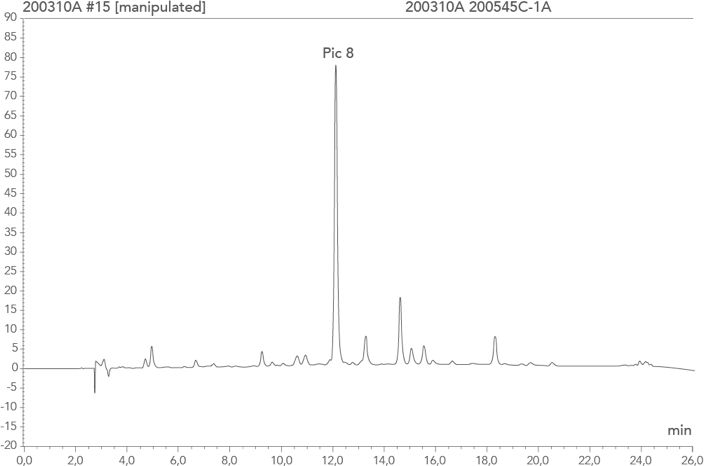Select the x-axis value 26,0
Screen dimensions: 704x466
pos(693,460)
